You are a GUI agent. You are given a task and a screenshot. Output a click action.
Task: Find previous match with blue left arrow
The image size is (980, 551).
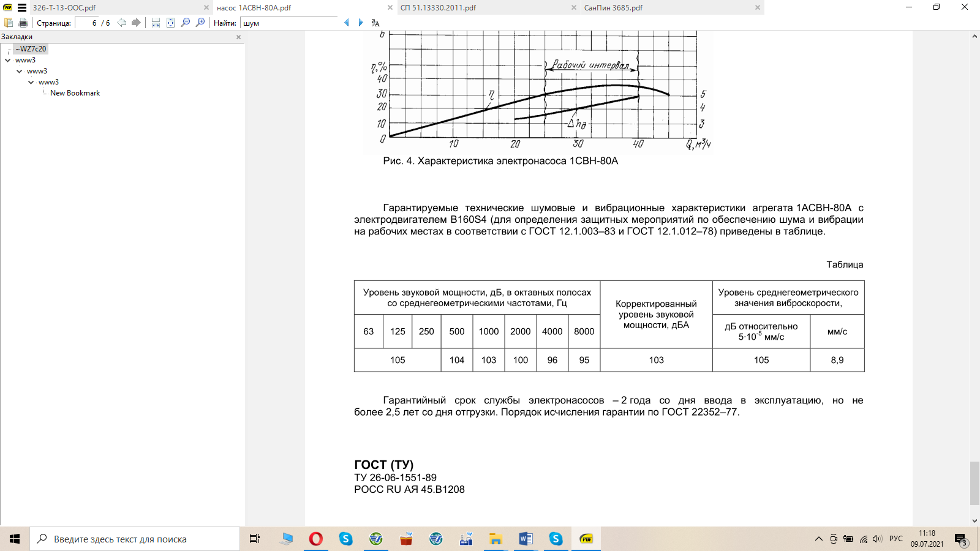347,23
